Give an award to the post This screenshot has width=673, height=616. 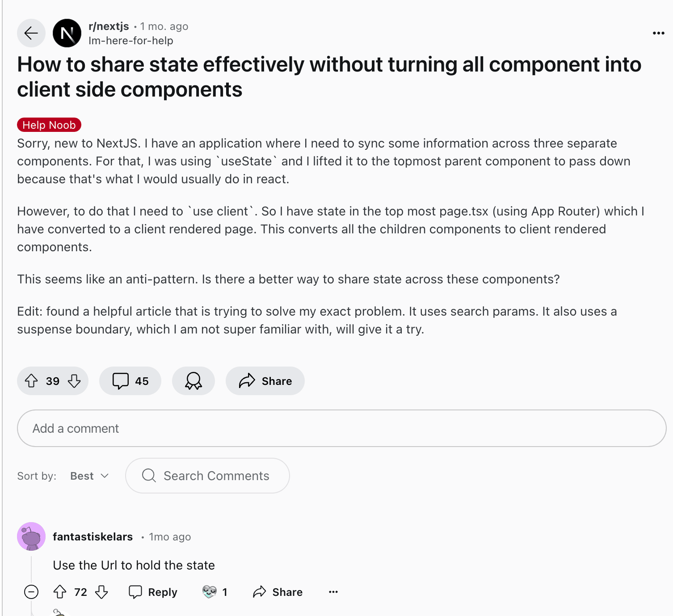pyautogui.click(x=193, y=381)
